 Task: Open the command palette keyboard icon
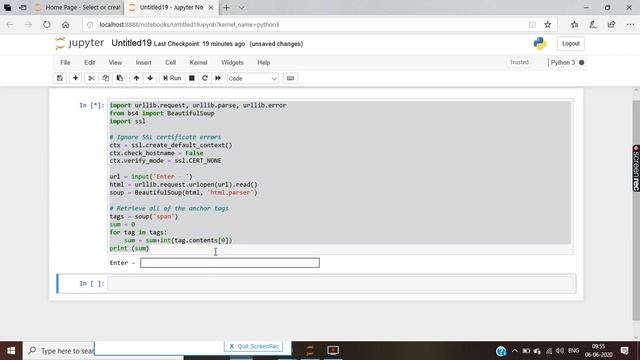point(290,78)
